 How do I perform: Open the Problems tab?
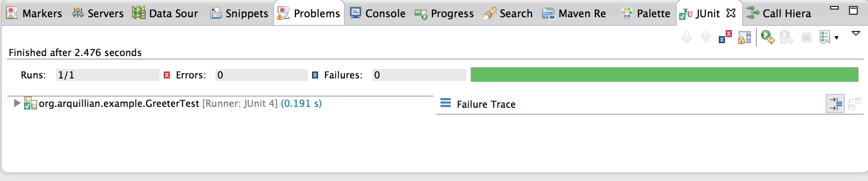tap(309, 13)
